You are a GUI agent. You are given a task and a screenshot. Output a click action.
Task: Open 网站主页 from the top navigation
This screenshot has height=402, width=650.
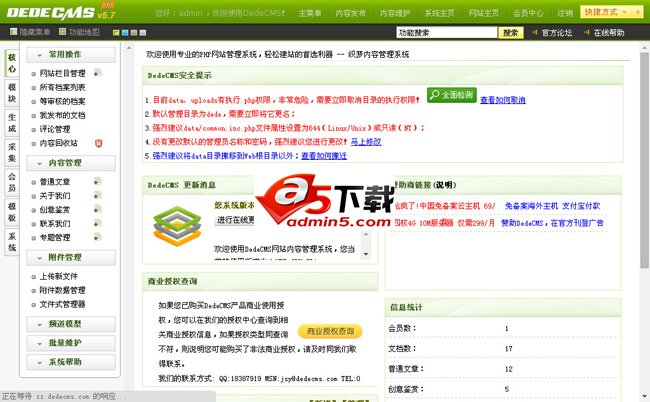pos(484,13)
